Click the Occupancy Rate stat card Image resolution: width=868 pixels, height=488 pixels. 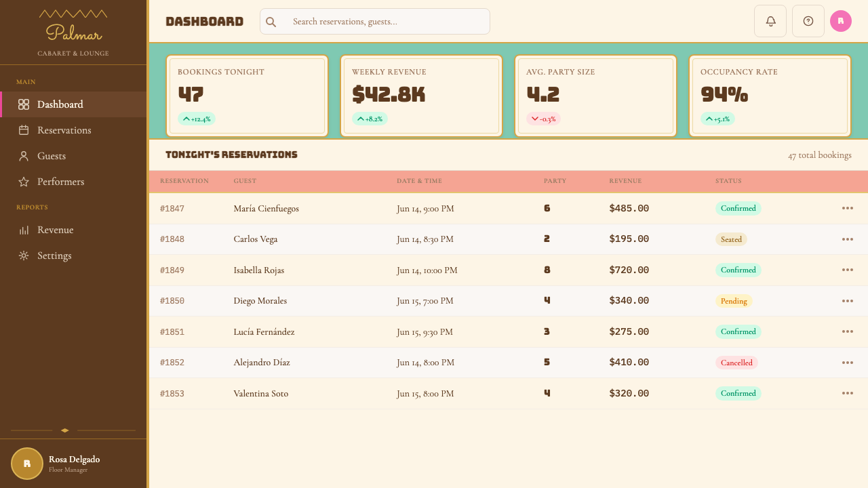click(770, 96)
